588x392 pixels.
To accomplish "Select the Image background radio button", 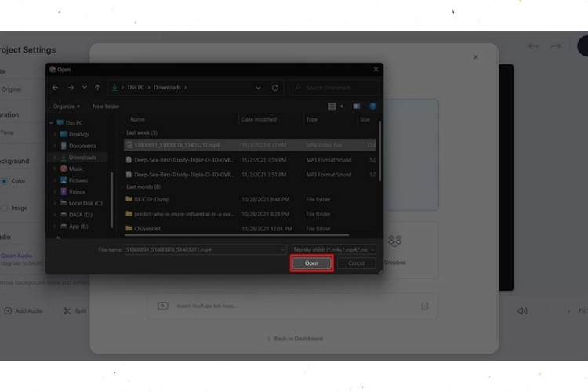I will pos(5,208).
